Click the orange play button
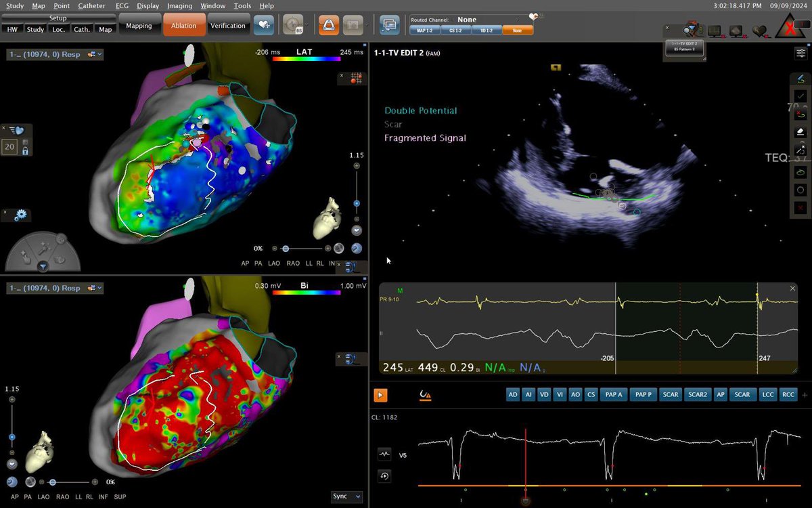The image size is (812, 508). [x=380, y=394]
